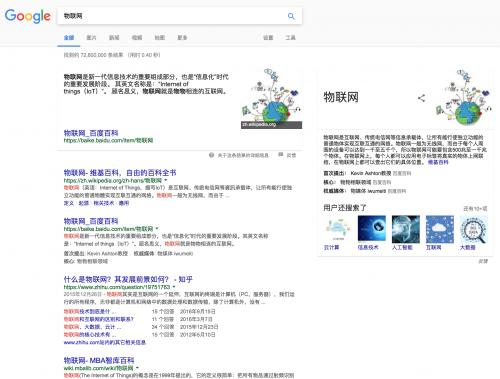Viewport: 500px width, 379px height.
Task: Click the 互联网 cloud thumbnail
Action: click(x=440, y=229)
